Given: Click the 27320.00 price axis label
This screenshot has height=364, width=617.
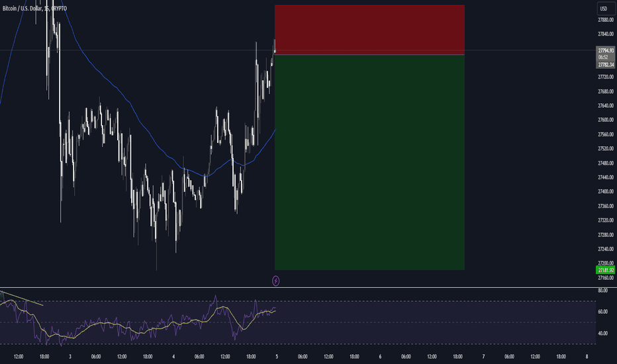Looking at the screenshot, I should [x=606, y=220].
